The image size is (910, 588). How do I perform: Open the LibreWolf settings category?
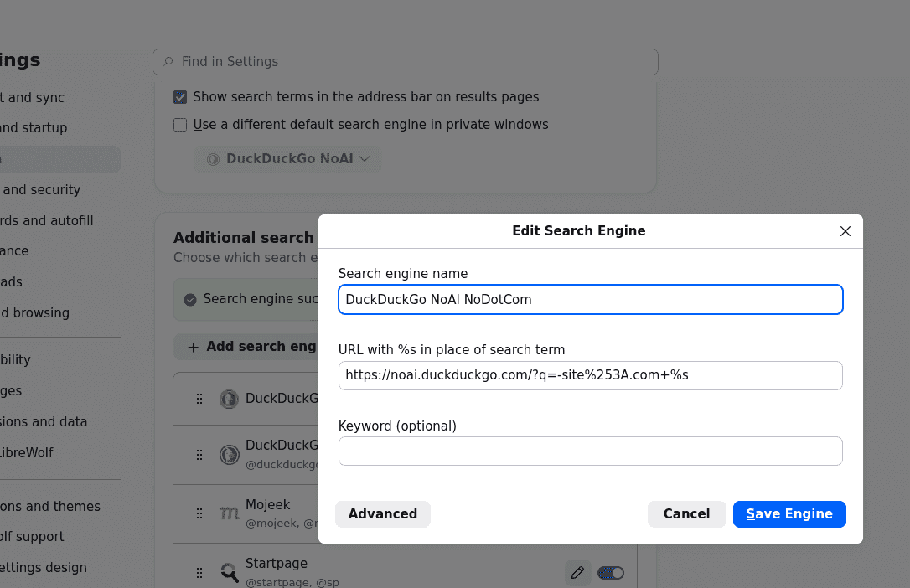point(27,452)
